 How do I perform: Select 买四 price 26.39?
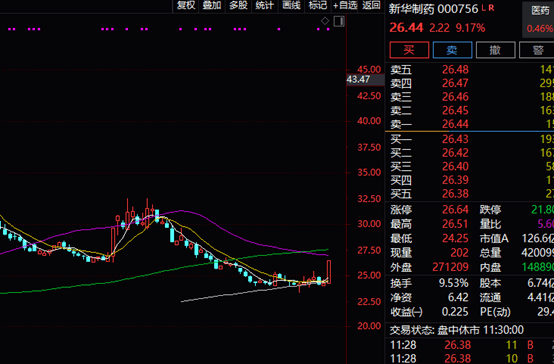(x=455, y=180)
